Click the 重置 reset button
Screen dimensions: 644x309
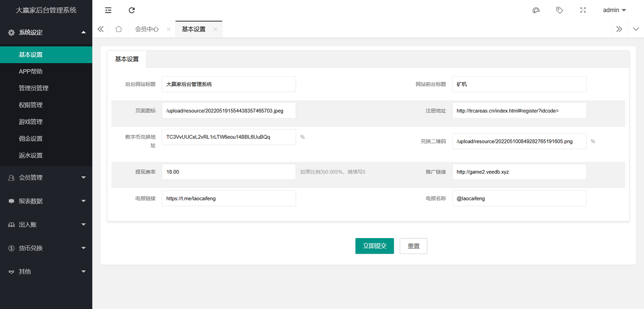point(413,246)
